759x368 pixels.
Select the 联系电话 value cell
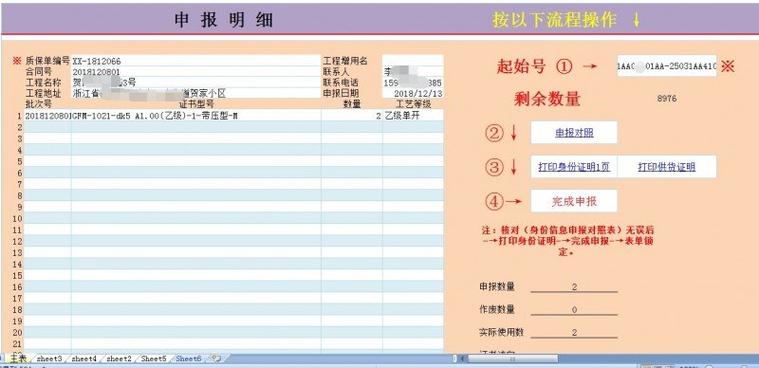[413, 82]
